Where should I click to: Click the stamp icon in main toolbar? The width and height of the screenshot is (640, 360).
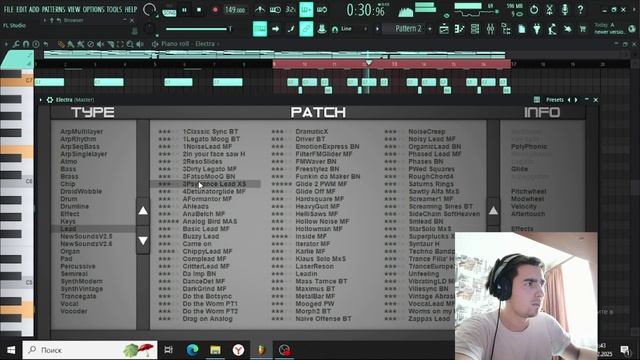point(322,29)
